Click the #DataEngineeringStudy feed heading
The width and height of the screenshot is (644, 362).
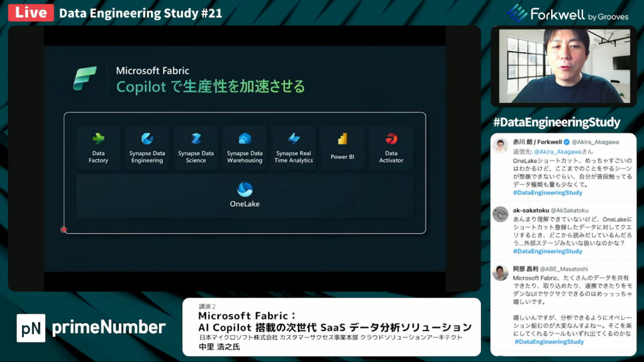tap(557, 123)
